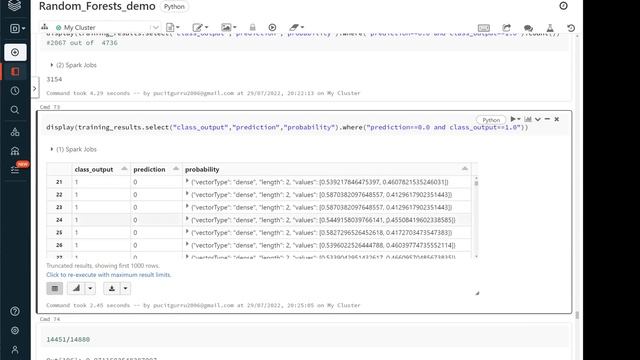Select row number 25 cell
640x360 pixels.
(59, 233)
